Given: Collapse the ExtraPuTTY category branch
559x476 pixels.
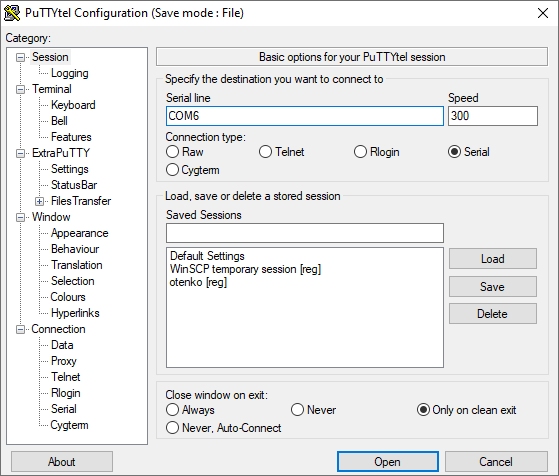Looking at the screenshot, I should point(21,153).
